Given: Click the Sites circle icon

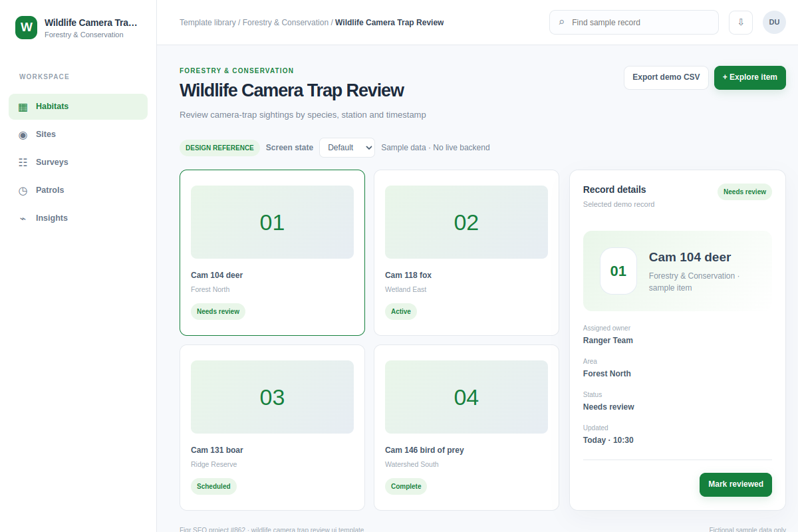Looking at the screenshot, I should pos(23,134).
